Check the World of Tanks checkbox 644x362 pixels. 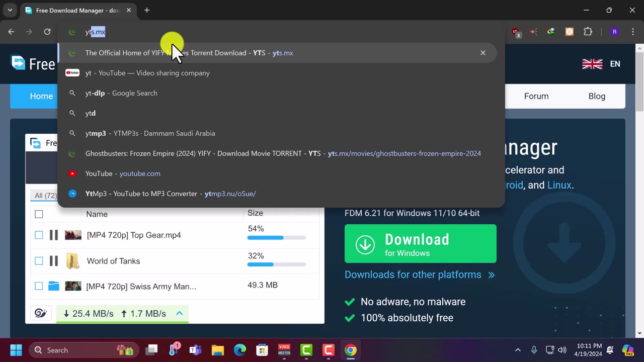click(39, 261)
